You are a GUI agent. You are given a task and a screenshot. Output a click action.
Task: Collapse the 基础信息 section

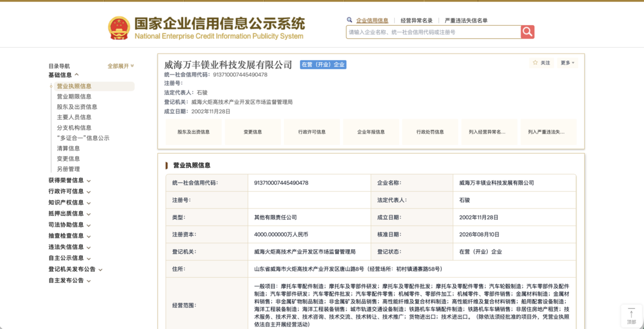pos(64,75)
